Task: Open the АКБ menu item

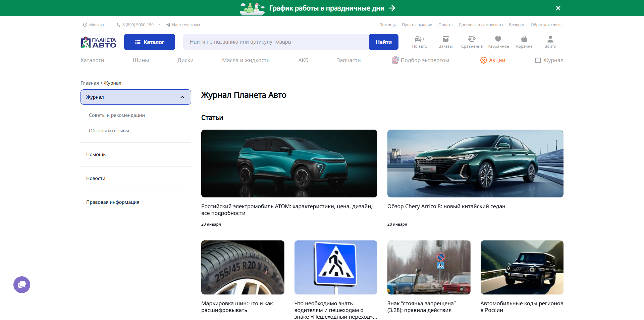Action: click(303, 60)
